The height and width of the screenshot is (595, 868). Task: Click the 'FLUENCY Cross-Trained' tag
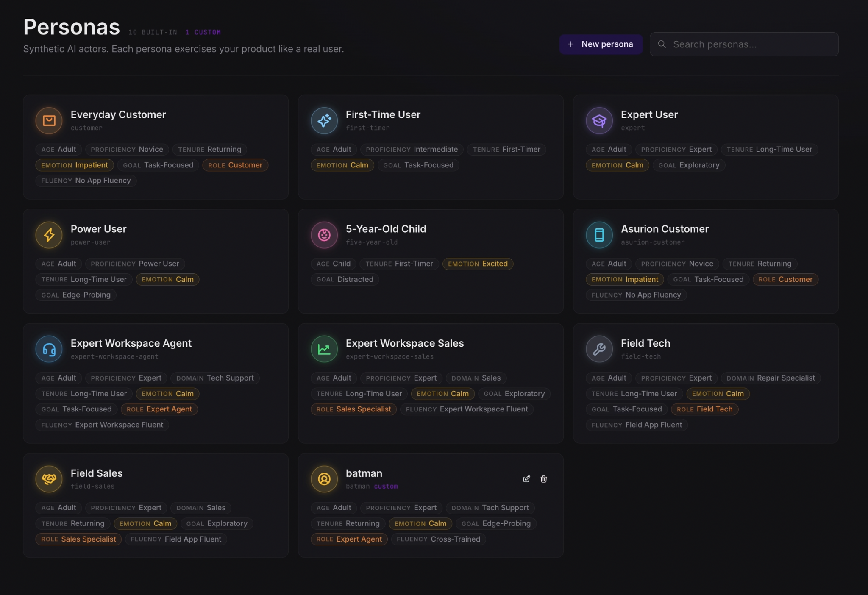(x=438, y=539)
